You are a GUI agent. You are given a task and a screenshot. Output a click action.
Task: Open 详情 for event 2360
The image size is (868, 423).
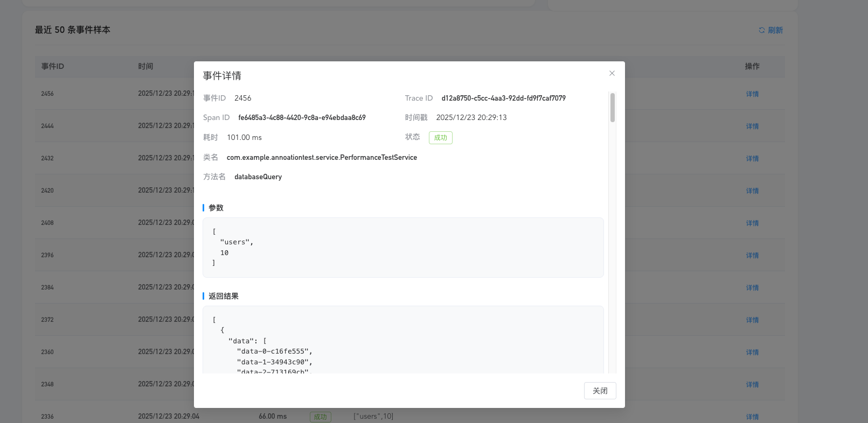(752, 352)
